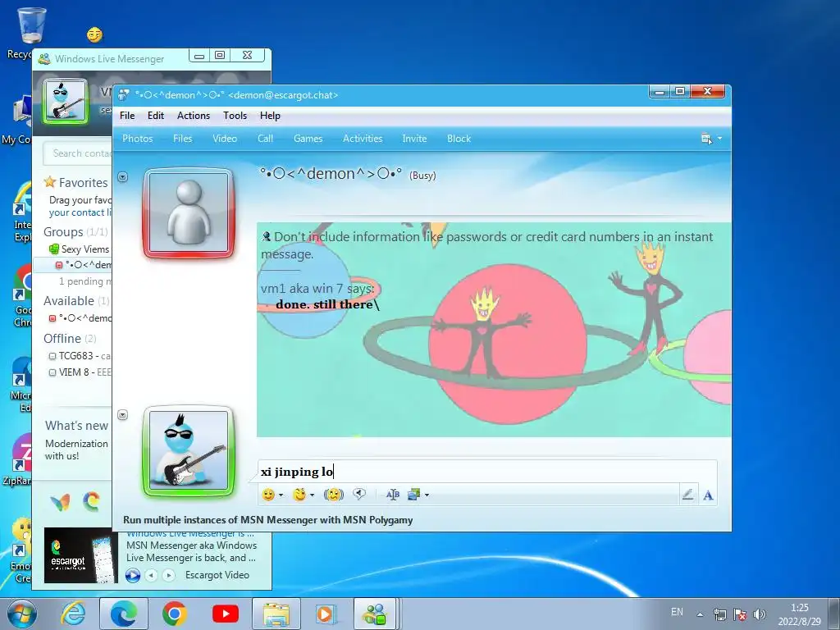Play the Escargot Video

click(x=132, y=575)
